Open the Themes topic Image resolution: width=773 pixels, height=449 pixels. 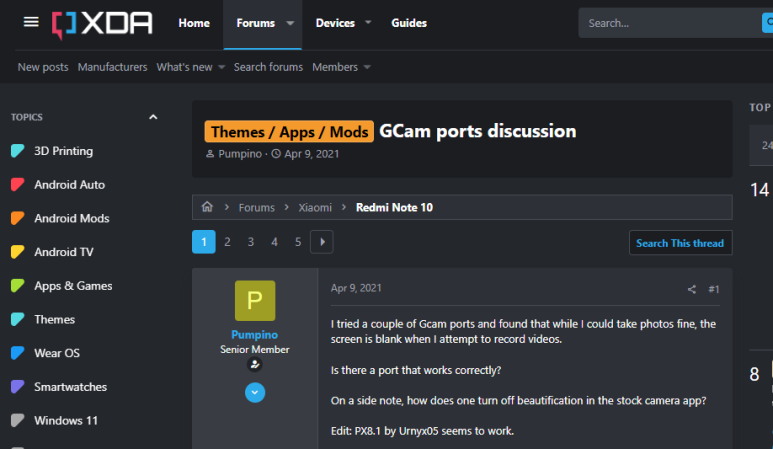[x=55, y=319]
